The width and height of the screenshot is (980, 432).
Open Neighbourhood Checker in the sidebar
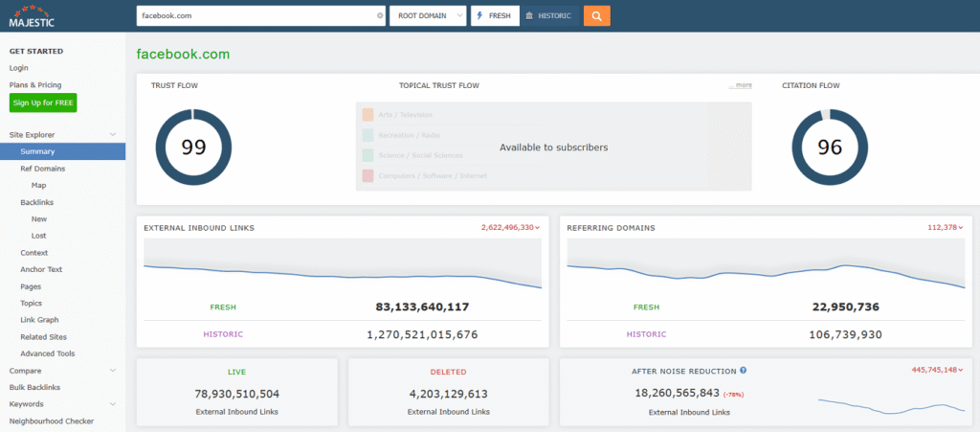point(52,421)
